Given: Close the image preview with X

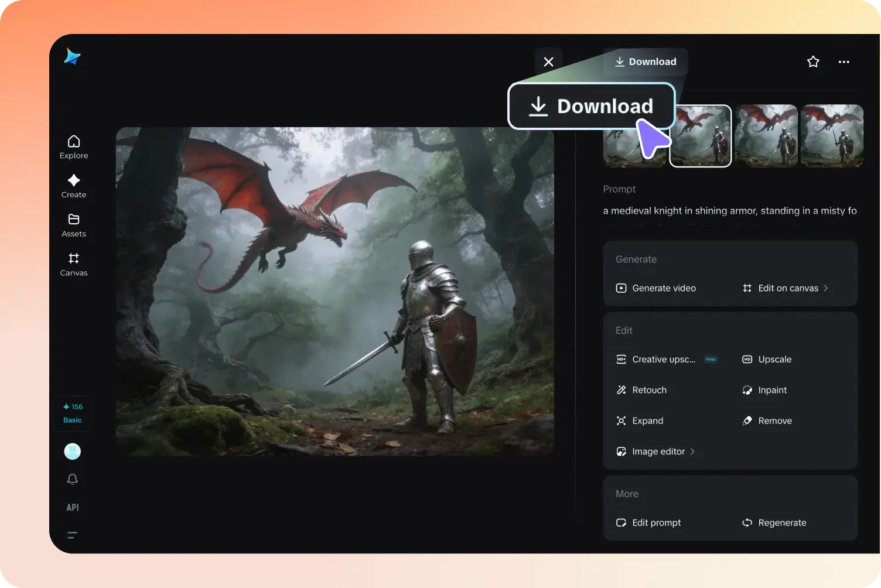Looking at the screenshot, I should [548, 61].
